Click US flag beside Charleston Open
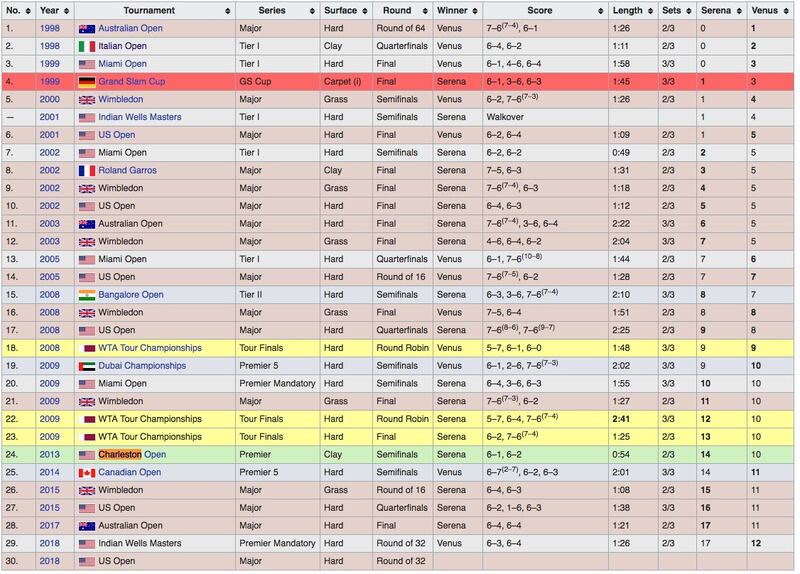Screen dimensions: 800x574 click(87, 455)
